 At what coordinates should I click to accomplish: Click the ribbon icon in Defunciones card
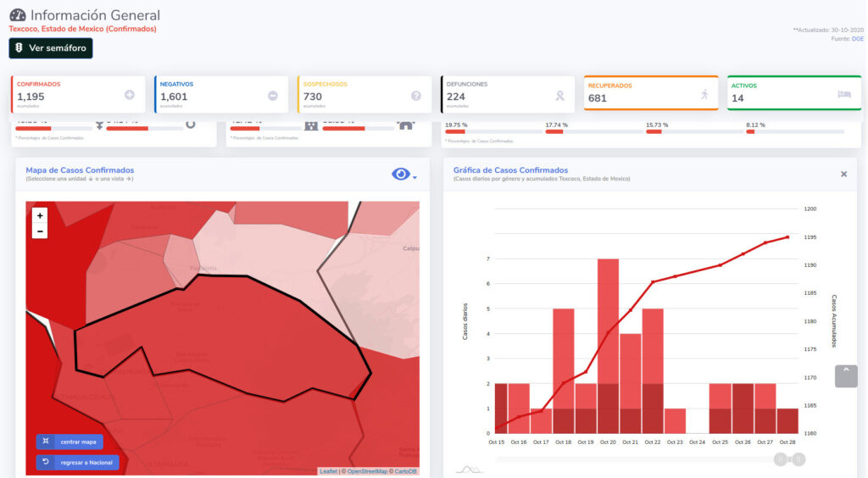coord(559,96)
